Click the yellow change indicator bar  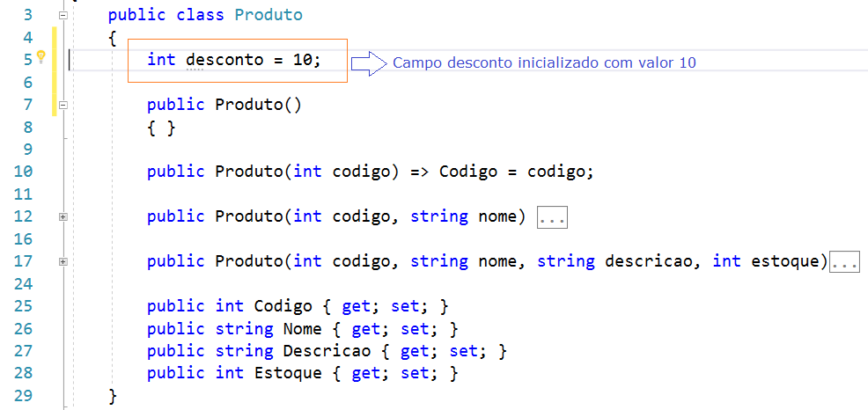click(x=55, y=71)
